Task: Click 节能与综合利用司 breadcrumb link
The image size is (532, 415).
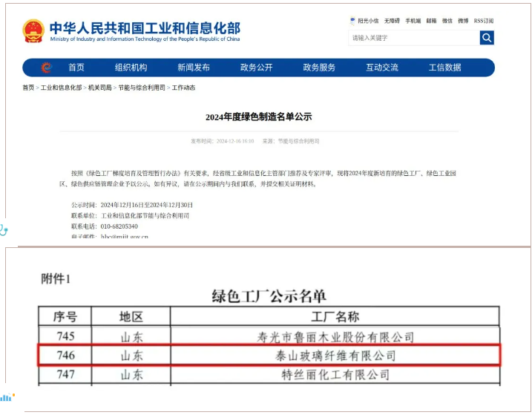Action: 142,88
